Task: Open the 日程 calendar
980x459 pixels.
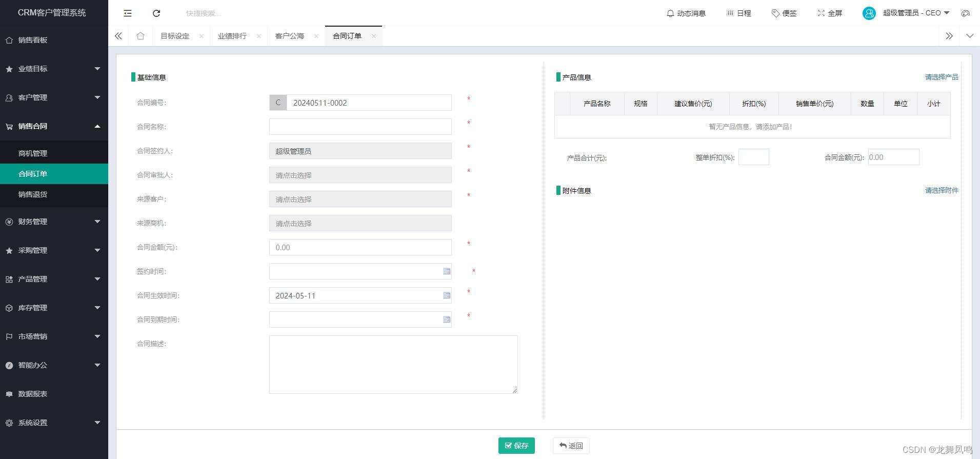Action: (738, 13)
